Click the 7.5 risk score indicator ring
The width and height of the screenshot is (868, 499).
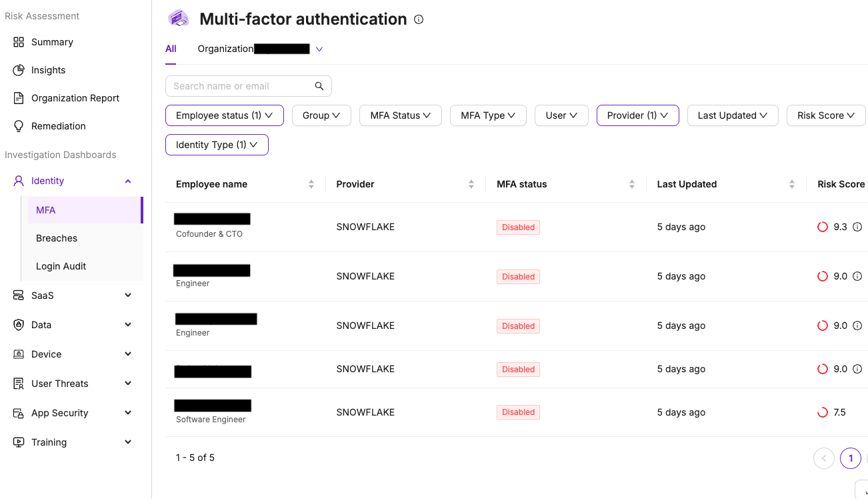point(823,412)
